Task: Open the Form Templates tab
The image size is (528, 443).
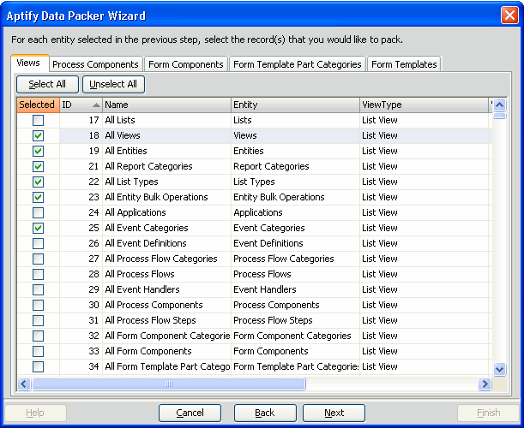Action: (404, 64)
